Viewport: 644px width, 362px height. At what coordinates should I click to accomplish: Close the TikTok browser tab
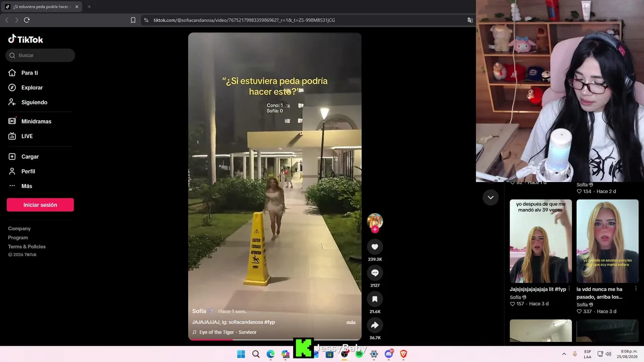77,7
